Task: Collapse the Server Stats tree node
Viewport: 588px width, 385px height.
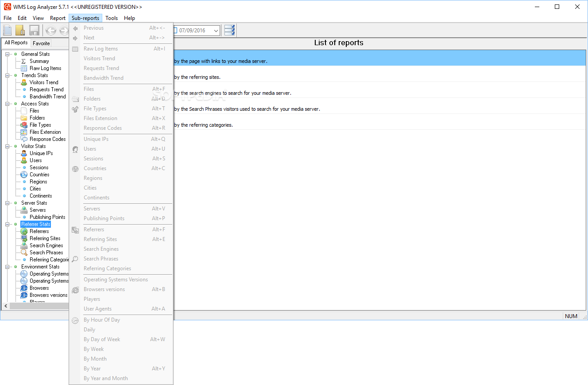Action: 8,203
